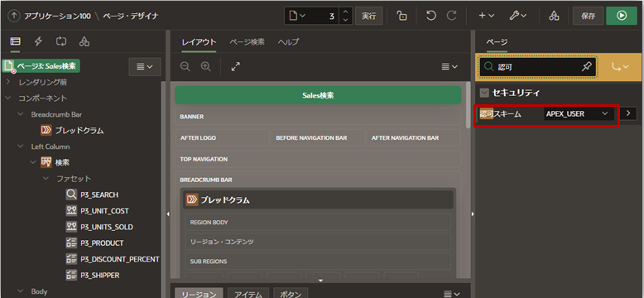The height and width of the screenshot is (298, 644).
Task: Click the 実行 go button
Action: pos(368,16)
